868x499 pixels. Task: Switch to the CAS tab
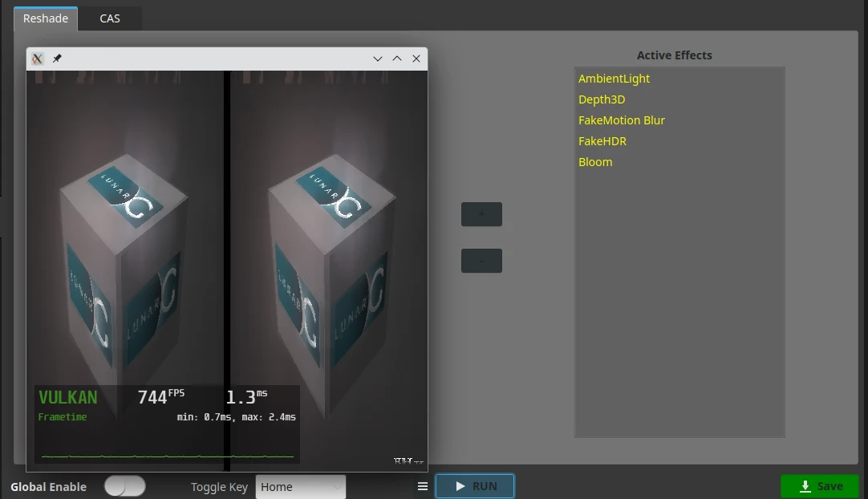(110, 18)
